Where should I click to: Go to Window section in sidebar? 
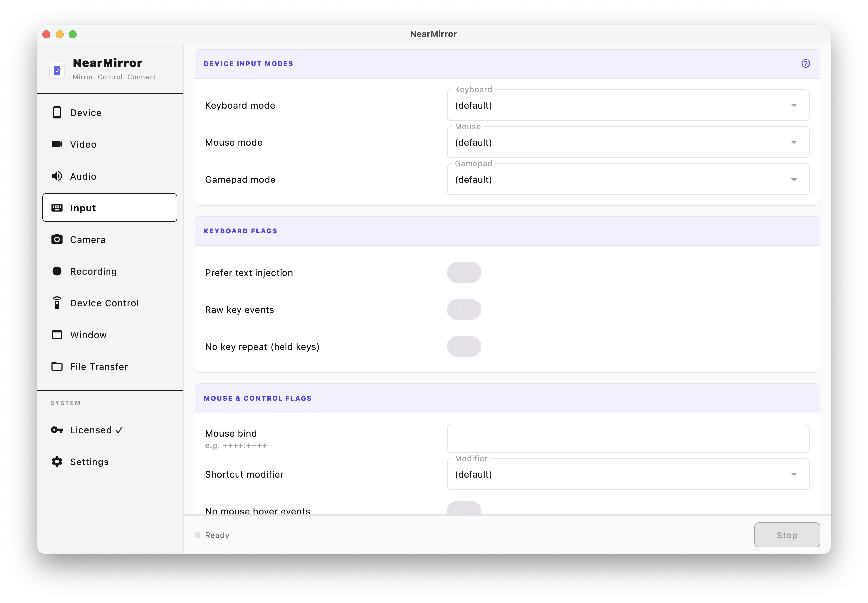click(88, 335)
